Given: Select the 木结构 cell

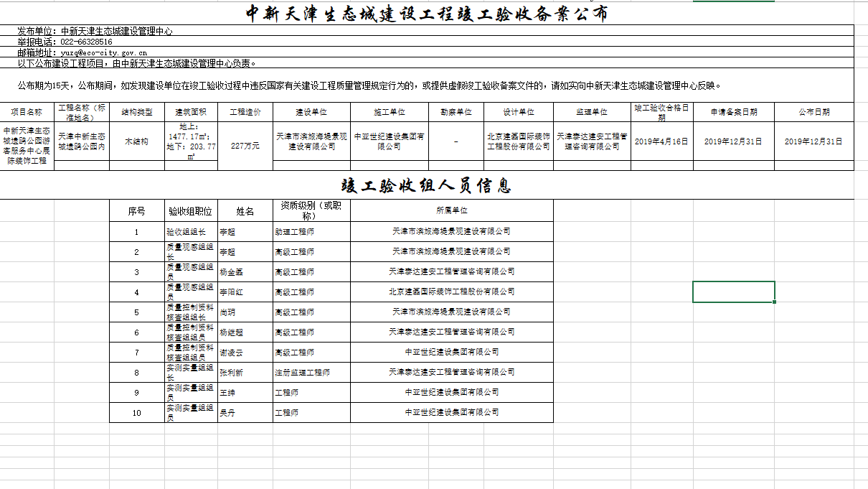Looking at the screenshot, I should 137,141.
